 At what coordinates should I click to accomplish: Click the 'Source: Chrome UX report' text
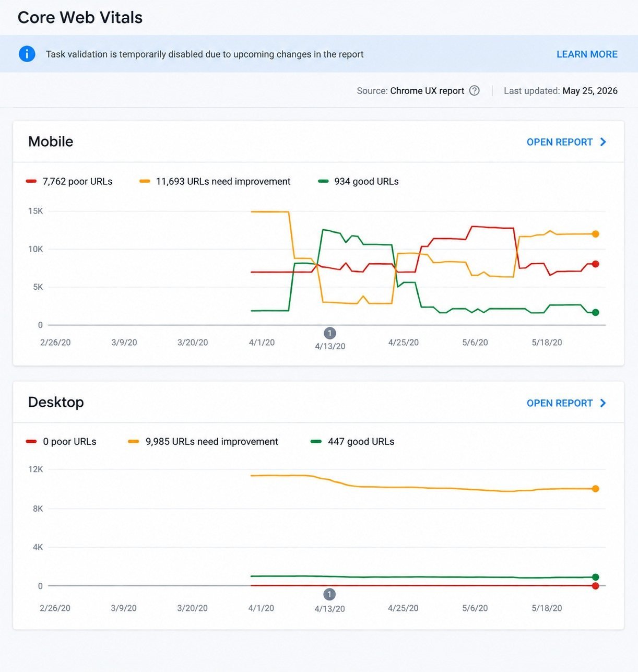click(x=410, y=91)
